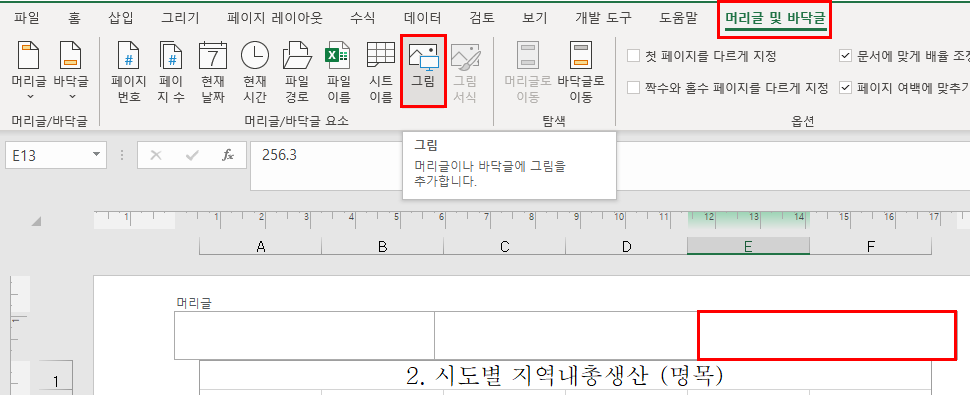This screenshot has width=970, height=395.
Task: Click the cancel (X) formula bar icon
Action: [156, 155]
